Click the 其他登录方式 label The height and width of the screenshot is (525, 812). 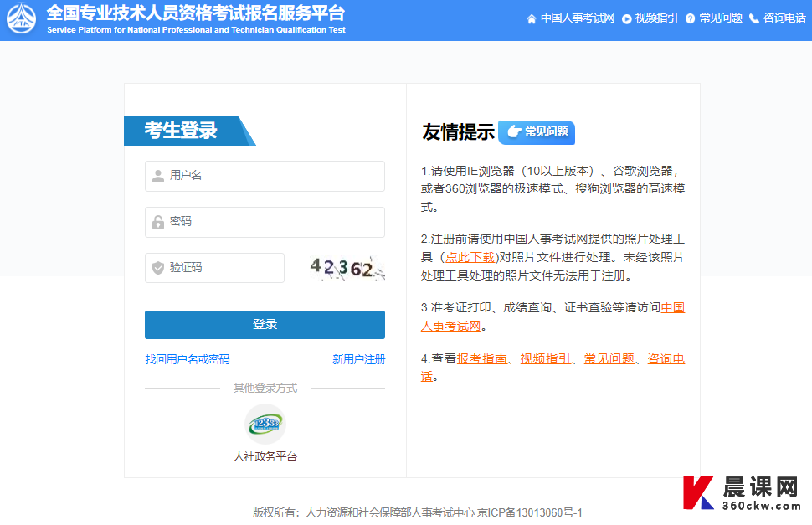(x=265, y=388)
